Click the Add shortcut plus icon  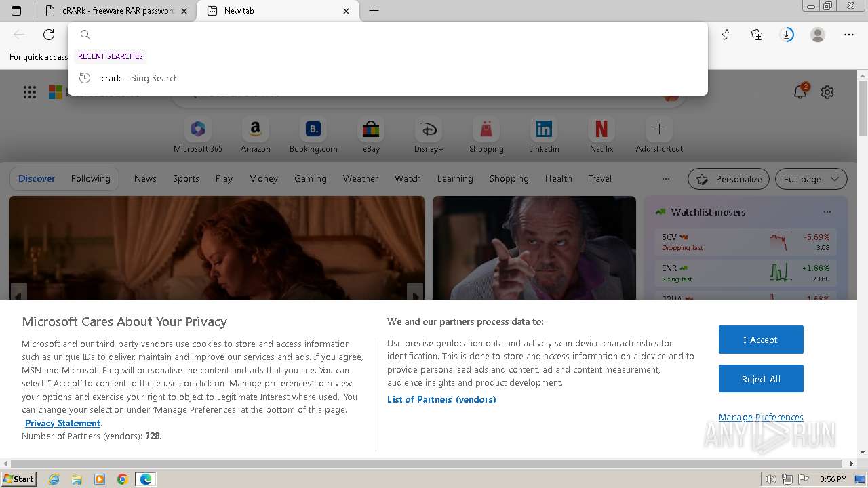pyautogui.click(x=659, y=129)
